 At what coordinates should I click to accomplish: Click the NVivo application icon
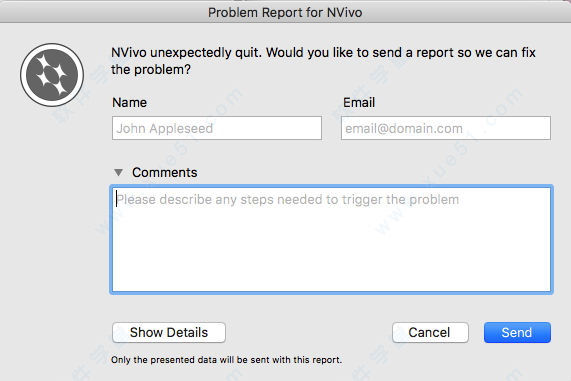pos(52,75)
